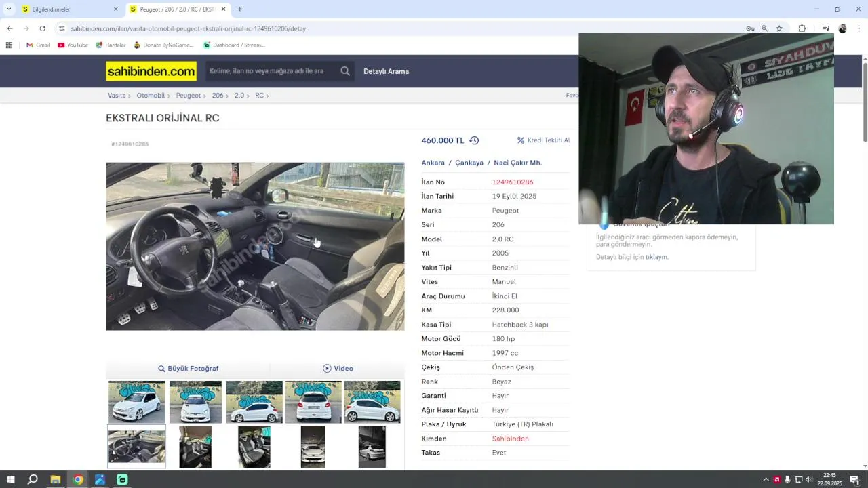Screen dimensions: 868x488
Task: Open the Haritalar bookmark
Action: 111,45
